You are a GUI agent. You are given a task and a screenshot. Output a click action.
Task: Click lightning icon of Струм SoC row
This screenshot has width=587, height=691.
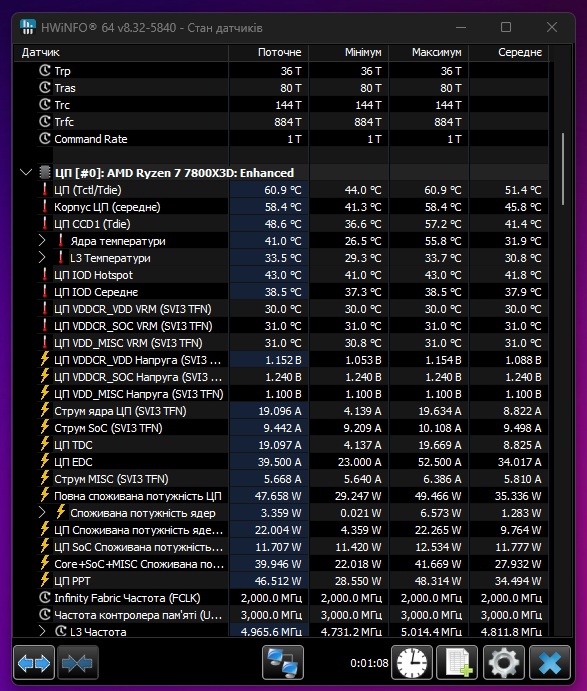point(45,427)
